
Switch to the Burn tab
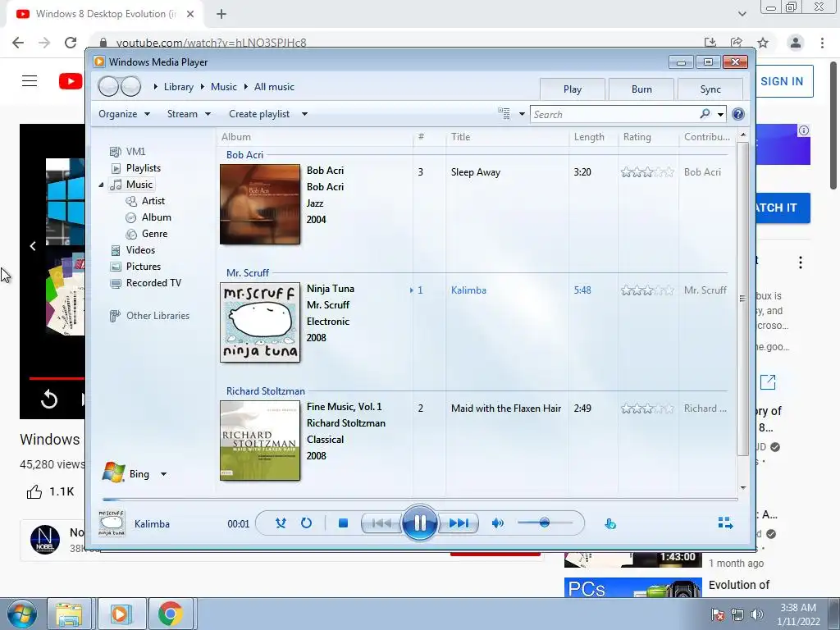641,89
